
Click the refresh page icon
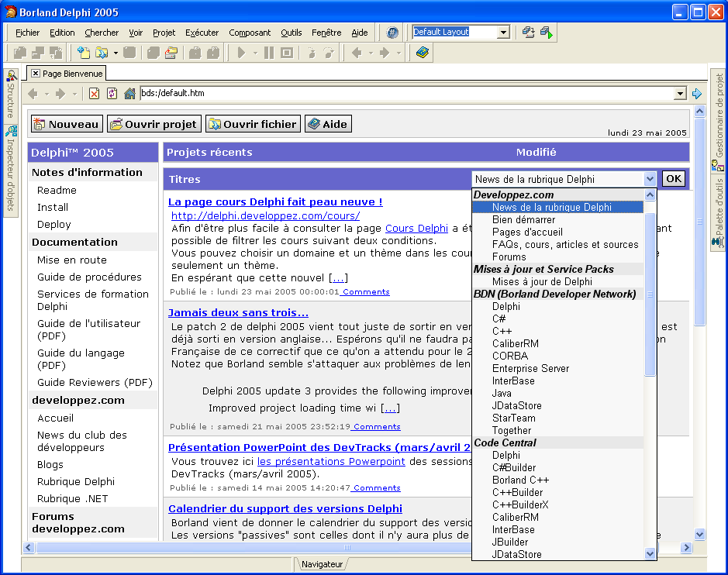pyautogui.click(x=112, y=94)
